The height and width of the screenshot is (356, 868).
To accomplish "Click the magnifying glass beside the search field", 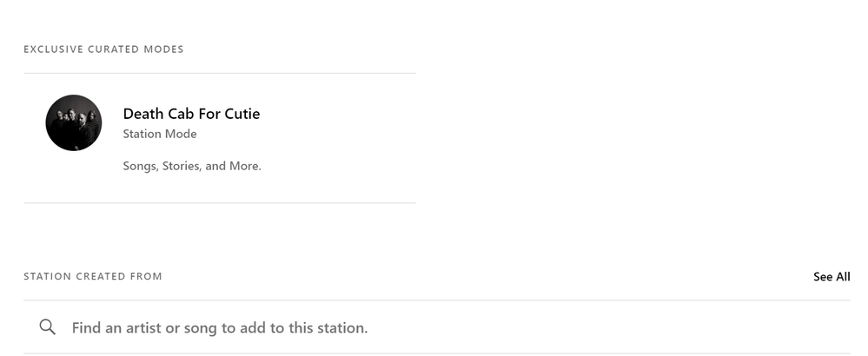I will point(48,327).
